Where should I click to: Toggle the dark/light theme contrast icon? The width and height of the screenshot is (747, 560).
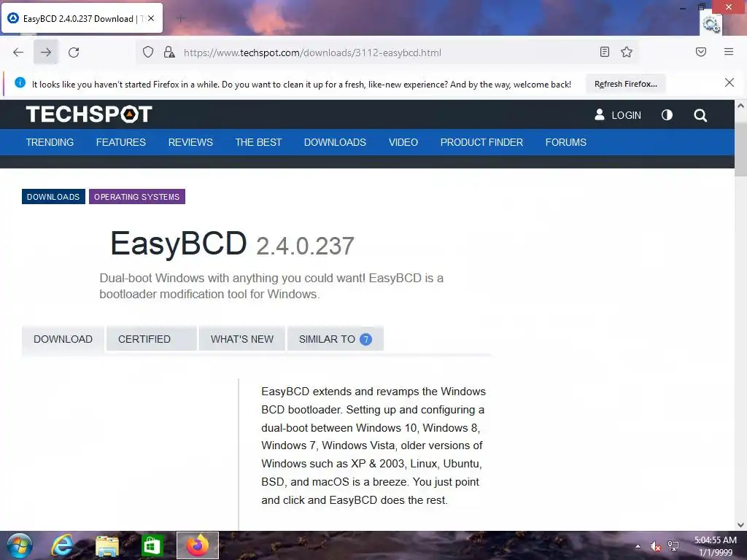click(x=667, y=114)
